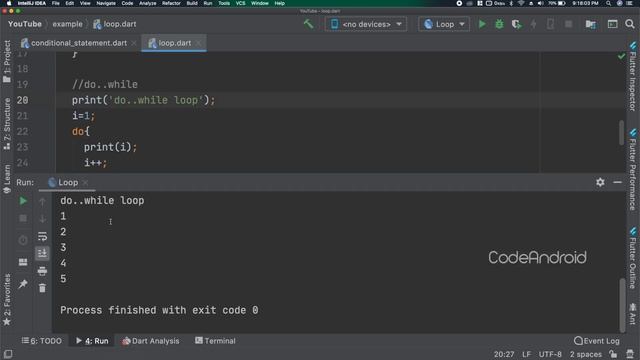Close the conditional_statement.dart tab
The width and height of the screenshot is (640, 360).
(134, 43)
